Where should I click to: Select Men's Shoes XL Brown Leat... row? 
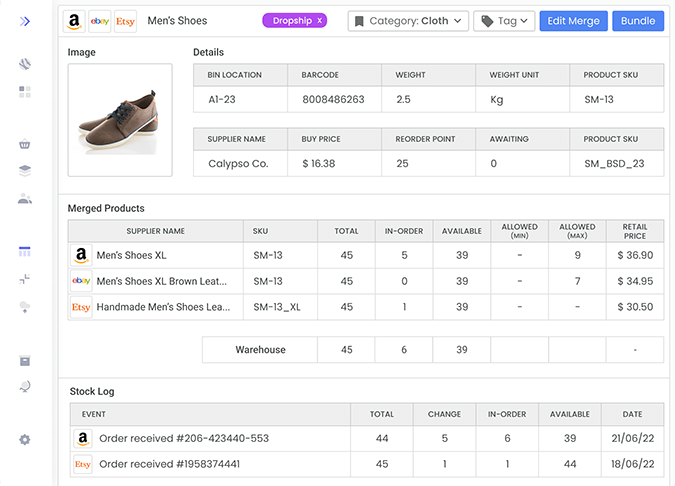pos(366,281)
